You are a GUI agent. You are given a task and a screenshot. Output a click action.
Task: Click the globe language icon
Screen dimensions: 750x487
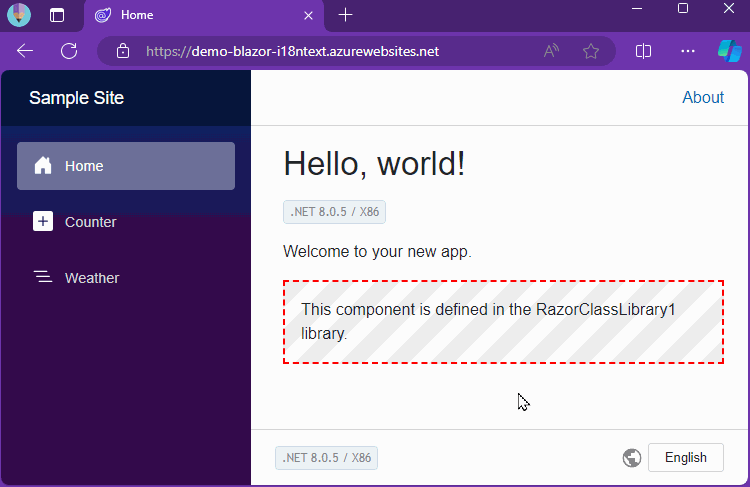pyautogui.click(x=632, y=458)
